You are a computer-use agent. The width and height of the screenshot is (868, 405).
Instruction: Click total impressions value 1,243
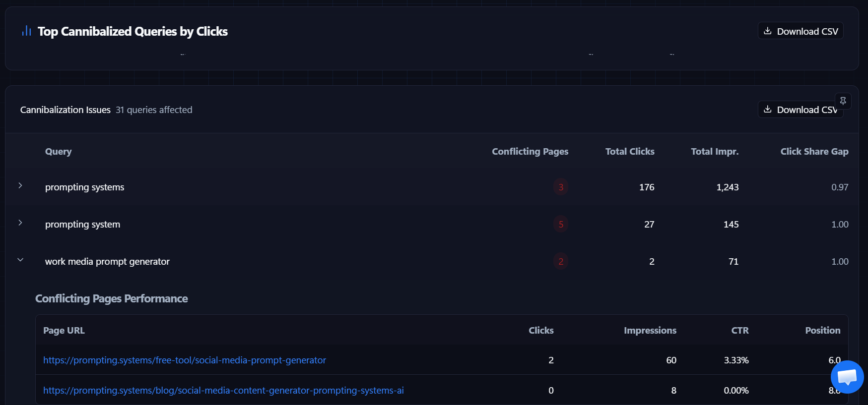point(728,187)
